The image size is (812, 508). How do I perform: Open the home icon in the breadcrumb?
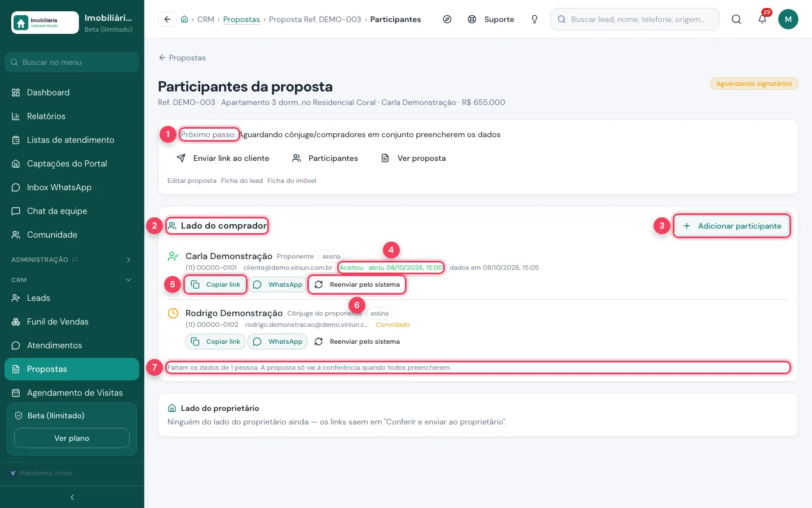184,19
